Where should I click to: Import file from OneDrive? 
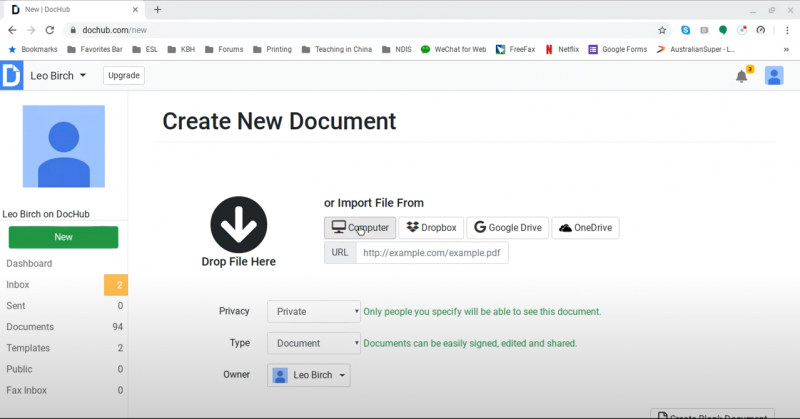[585, 228]
